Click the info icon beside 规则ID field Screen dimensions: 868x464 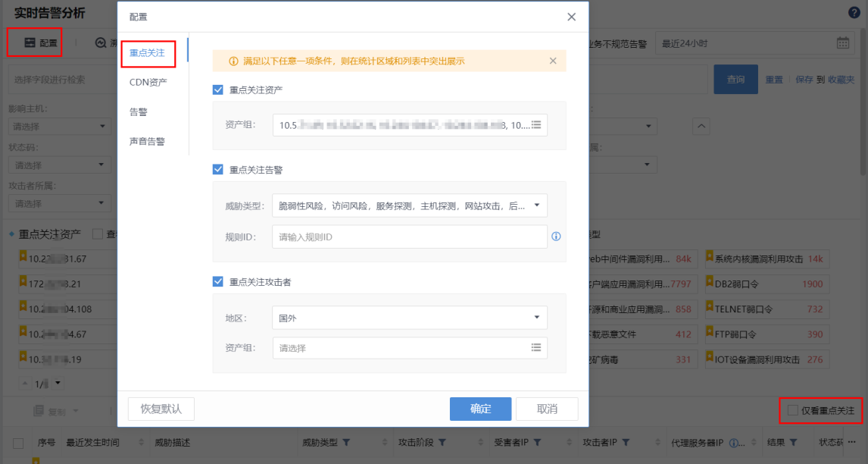(x=556, y=237)
